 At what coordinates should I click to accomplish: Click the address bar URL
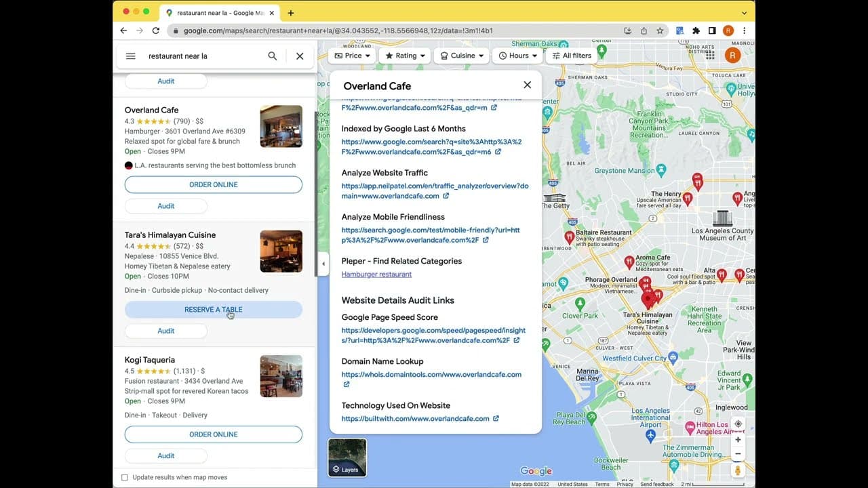point(338,30)
